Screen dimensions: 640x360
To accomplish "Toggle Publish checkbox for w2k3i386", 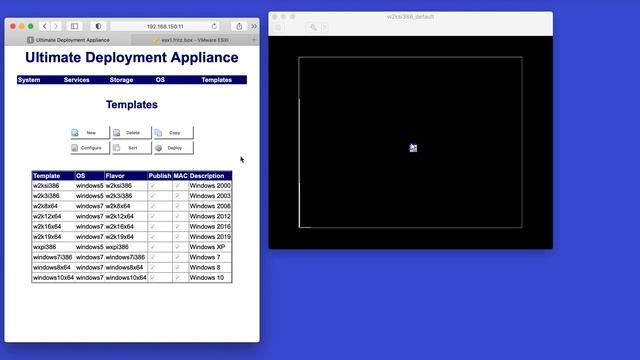I will 153,196.
